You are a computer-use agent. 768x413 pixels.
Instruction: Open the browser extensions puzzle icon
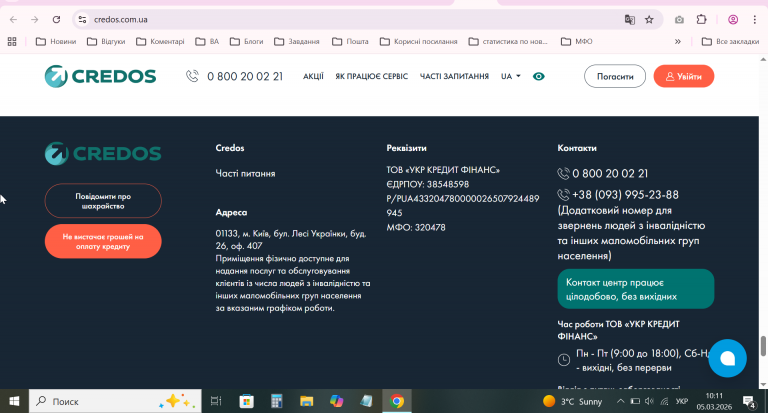(701, 20)
